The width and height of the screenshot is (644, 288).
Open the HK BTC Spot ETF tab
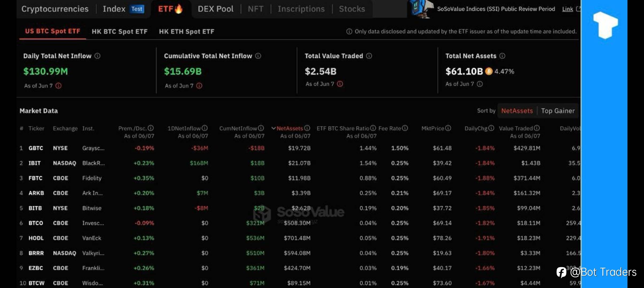pyautogui.click(x=120, y=31)
